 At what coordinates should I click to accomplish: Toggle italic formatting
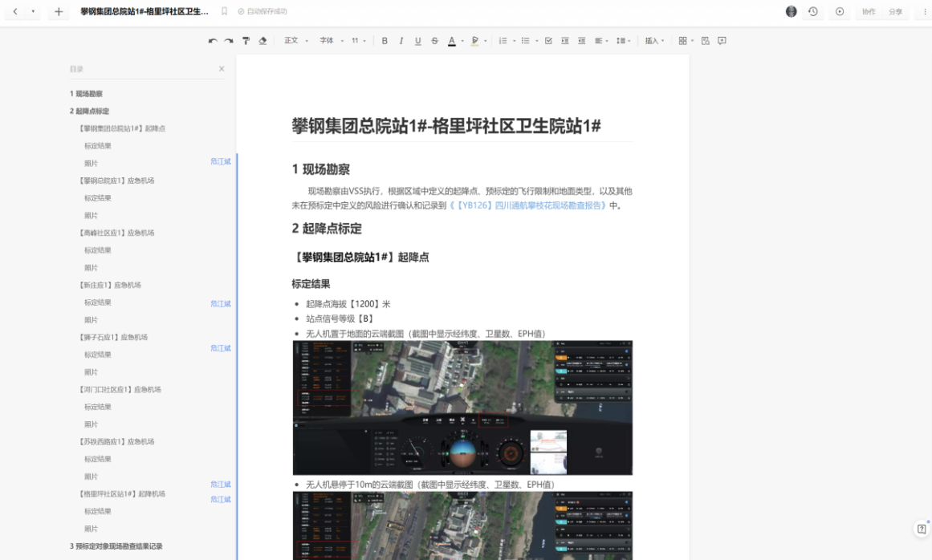401,41
